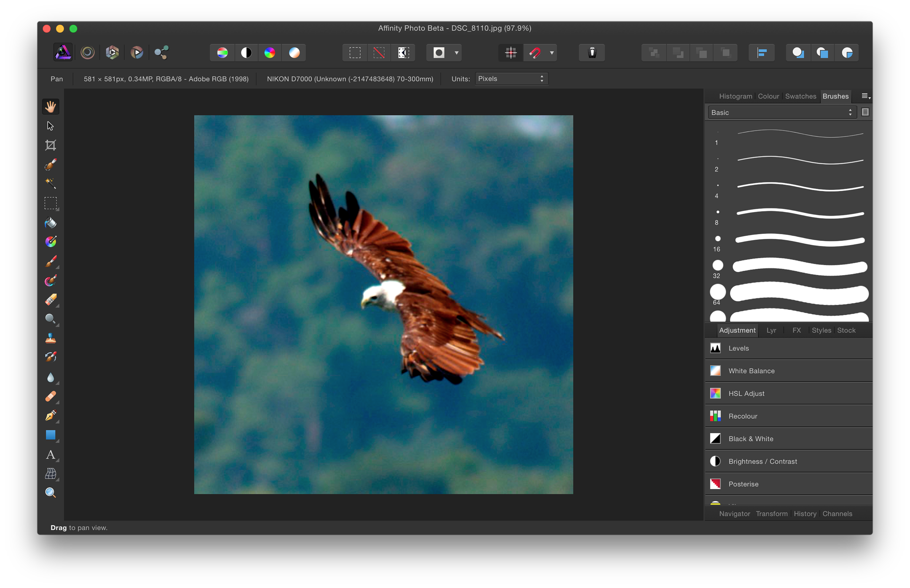Screen dimensions: 910x588
Task: Open brush category list icon
Action: pyautogui.click(x=865, y=112)
